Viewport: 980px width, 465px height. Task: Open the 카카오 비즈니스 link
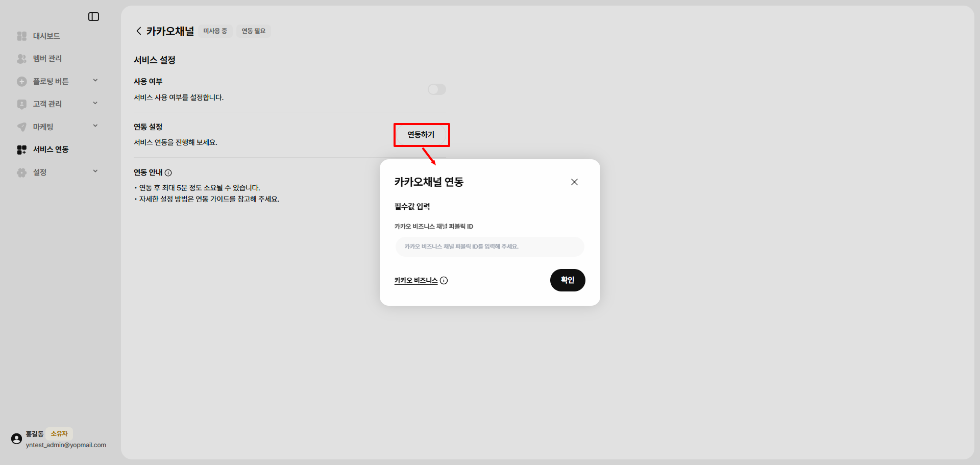pyautogui.click(x=416, y=281)
